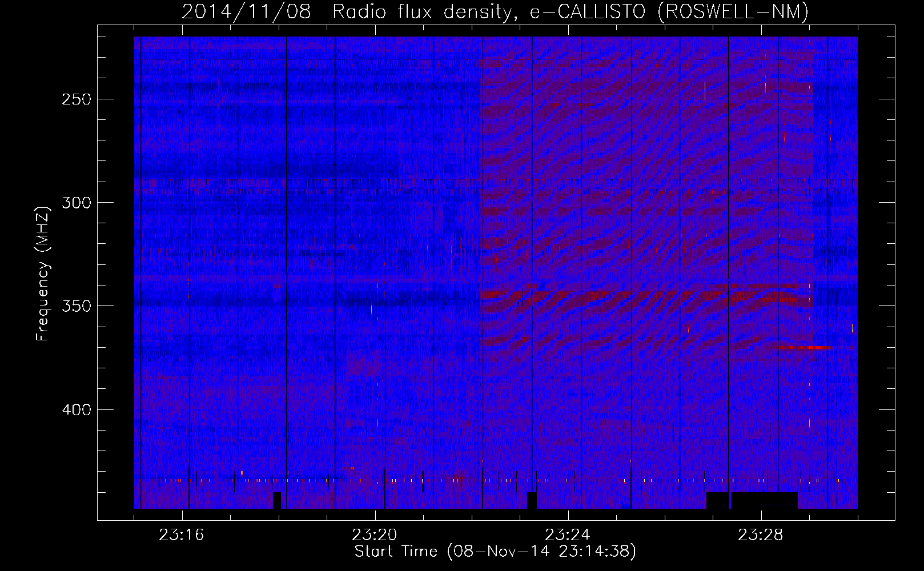Click the 350 frequency tick label
924x571 pixels.
coord(77,306)
